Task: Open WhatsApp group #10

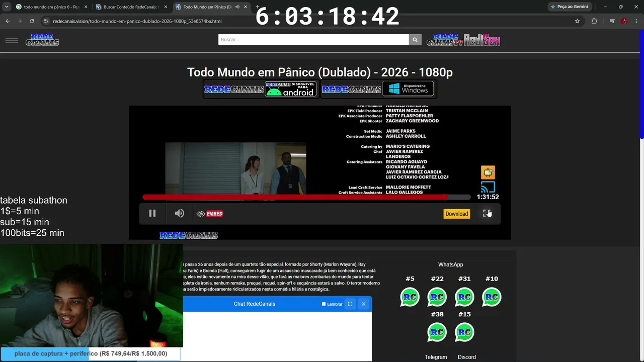Action: pos(492,297)
